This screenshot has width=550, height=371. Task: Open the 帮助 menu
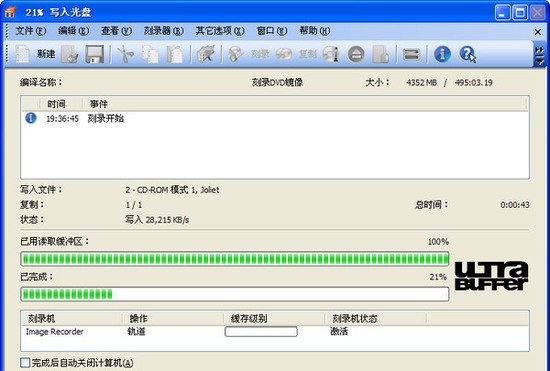(x=315, y=31)
